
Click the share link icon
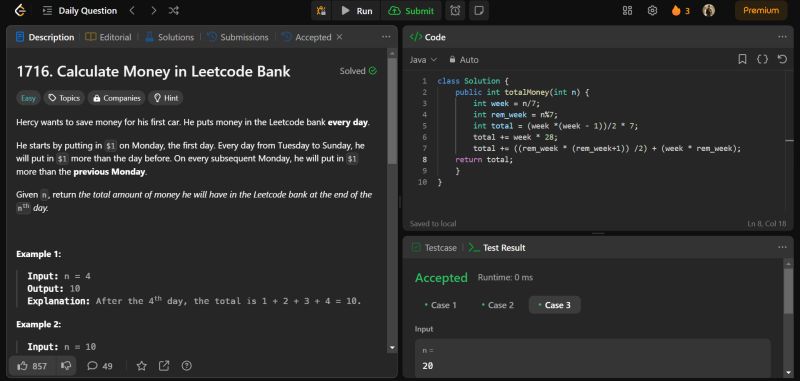pyautogui.click(x=164, y=366)
